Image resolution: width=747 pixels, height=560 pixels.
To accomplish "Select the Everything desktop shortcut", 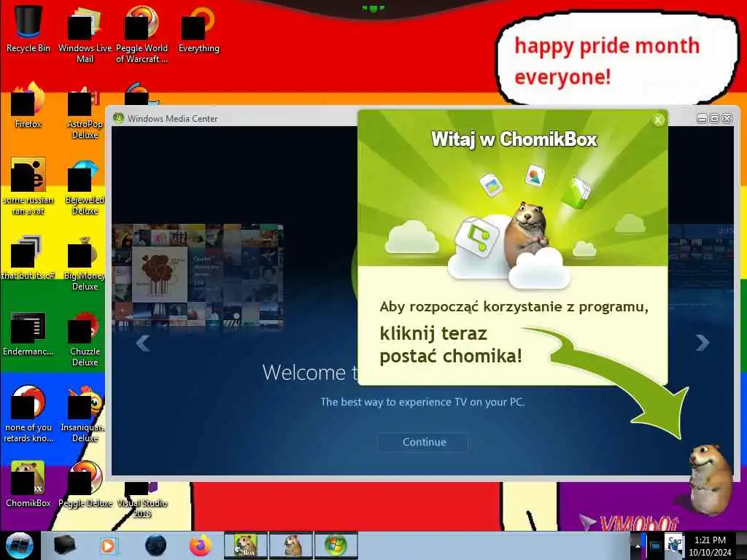I will pyautogui.click(x=198, y=28).
